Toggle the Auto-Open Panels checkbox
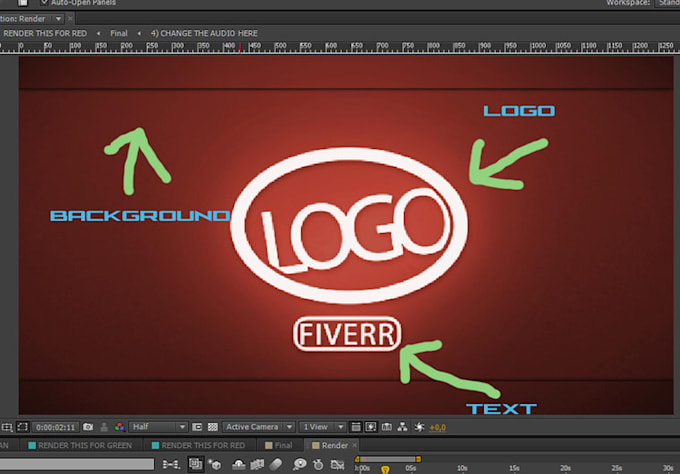 tap(44, 2)
